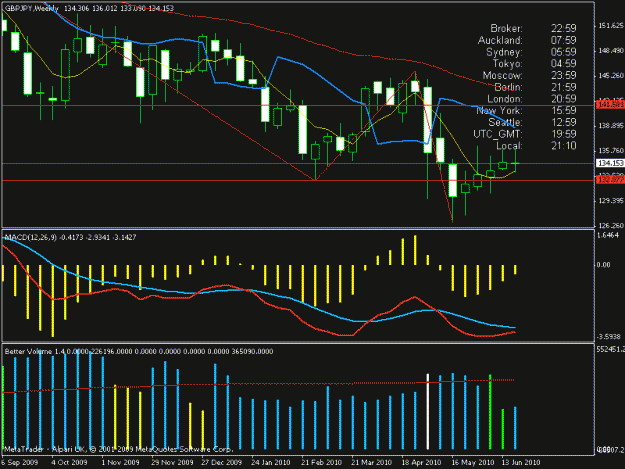Click the 13 Jun 2010 date label
Screen dimensions: 625x469
(521, 462)
